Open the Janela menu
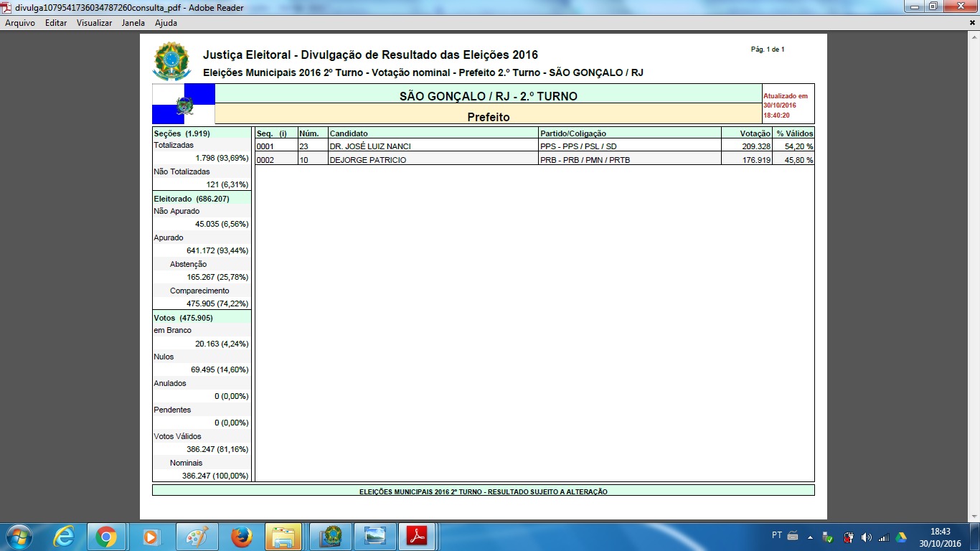This screenshot has width=980, height=551. pos(133,23)
